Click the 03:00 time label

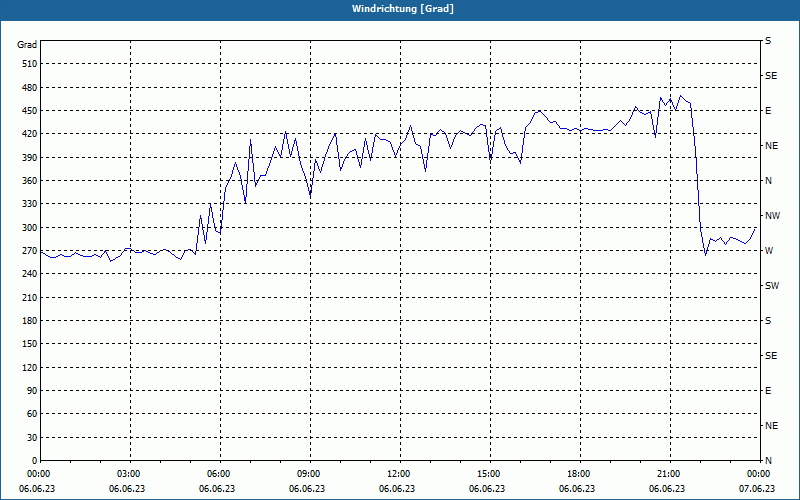point(130,474)
